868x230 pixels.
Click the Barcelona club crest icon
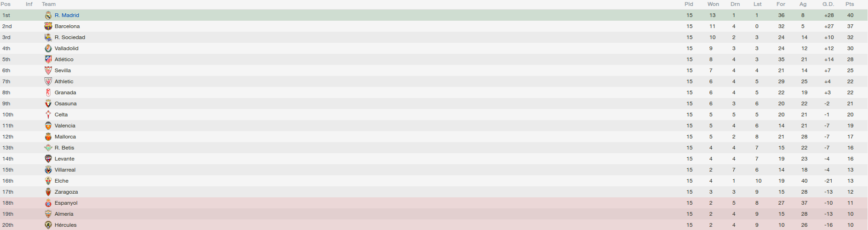click(x=48, y=26)
